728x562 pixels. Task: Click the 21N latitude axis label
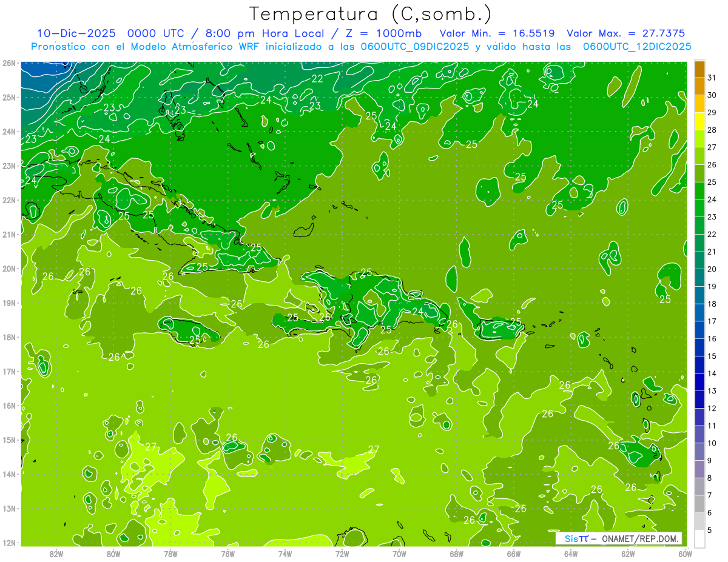pos(8,234)
